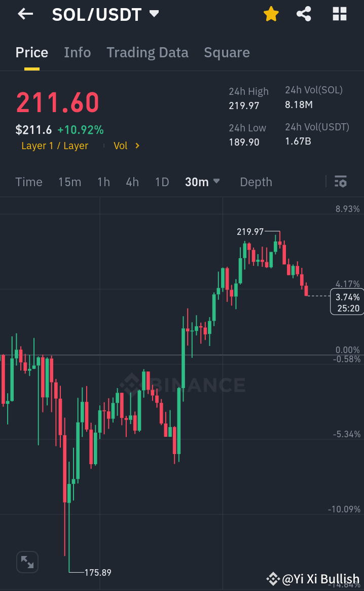Image resolution: width=364 pixels, height=591 pixels.
Task: Switch to the Info tab
Action: click(x=77, y=52)
